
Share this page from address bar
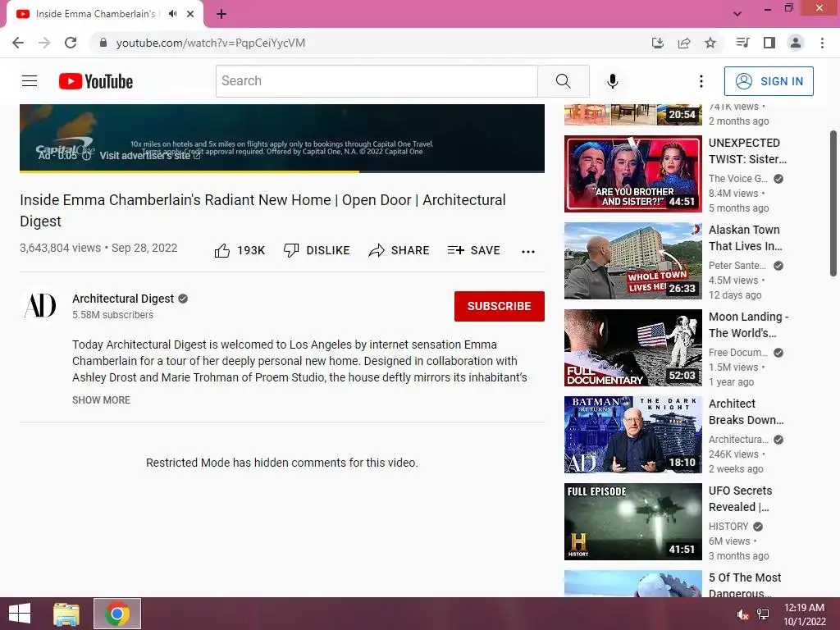point(684,43)
